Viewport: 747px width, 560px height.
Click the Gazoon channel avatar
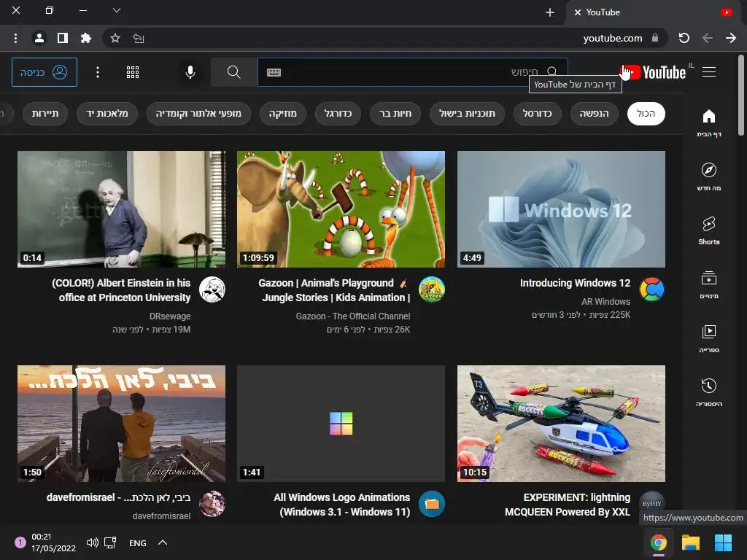432,289
